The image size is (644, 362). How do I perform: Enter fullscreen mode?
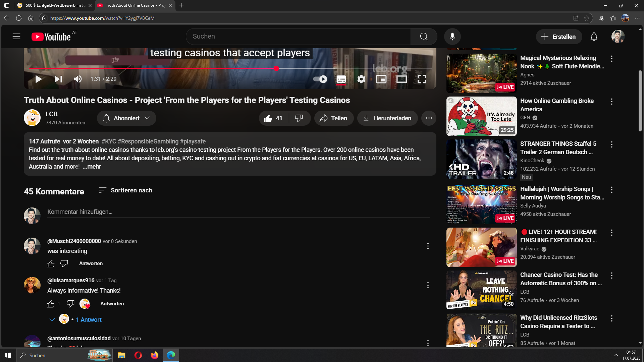pyautogui.click(x=422, y=79)
